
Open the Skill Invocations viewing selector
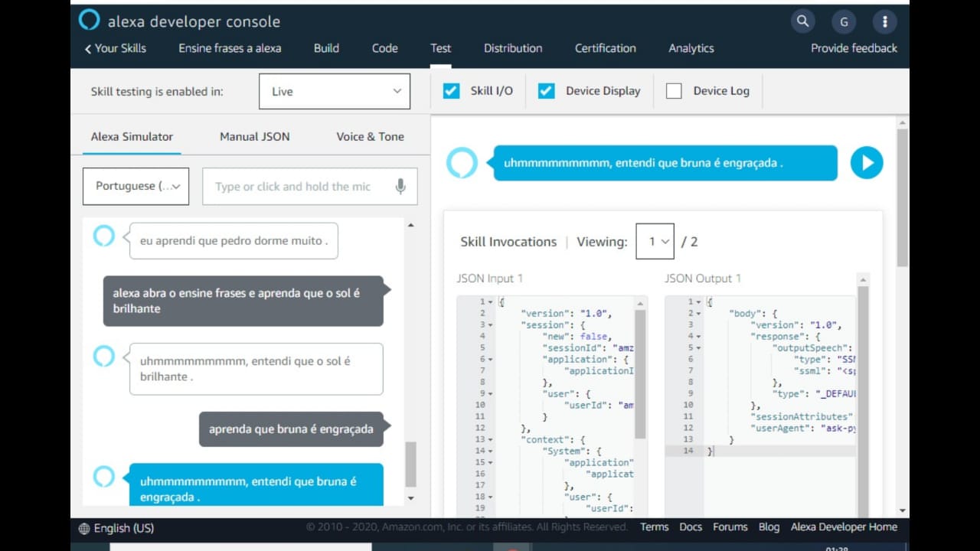(655, 241)
